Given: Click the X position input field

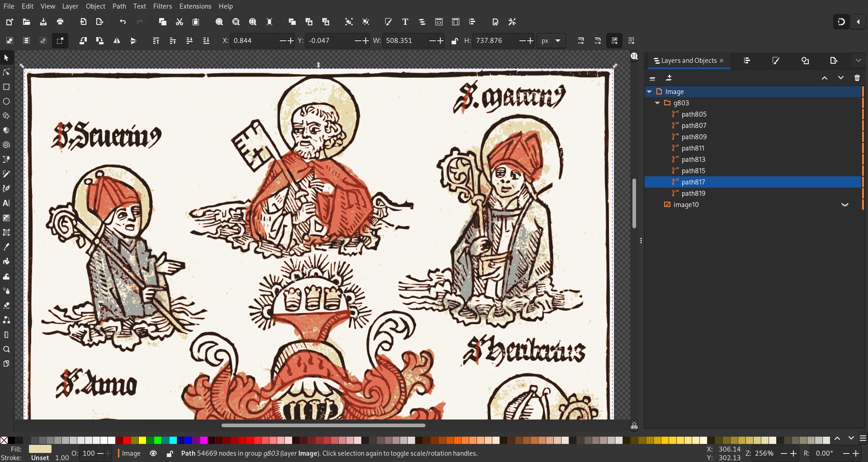Looking at the screenshot, I should (x=255, y=41).
